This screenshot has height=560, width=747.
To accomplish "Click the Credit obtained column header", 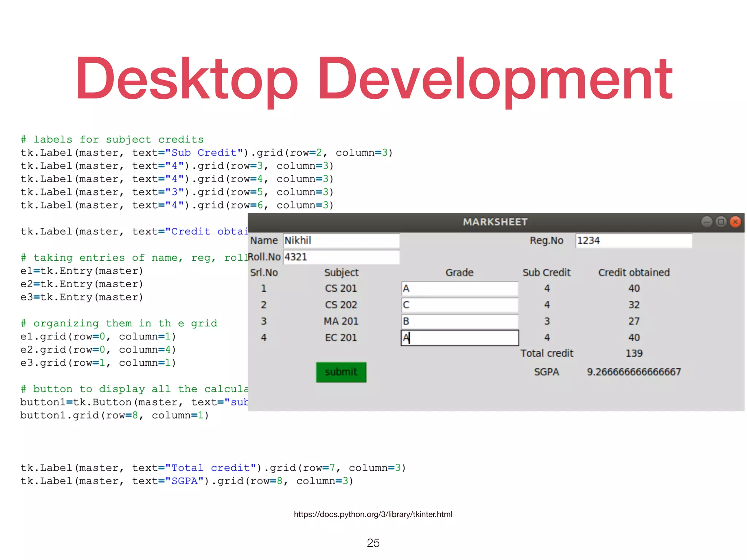I will click(x=634, y=272).
